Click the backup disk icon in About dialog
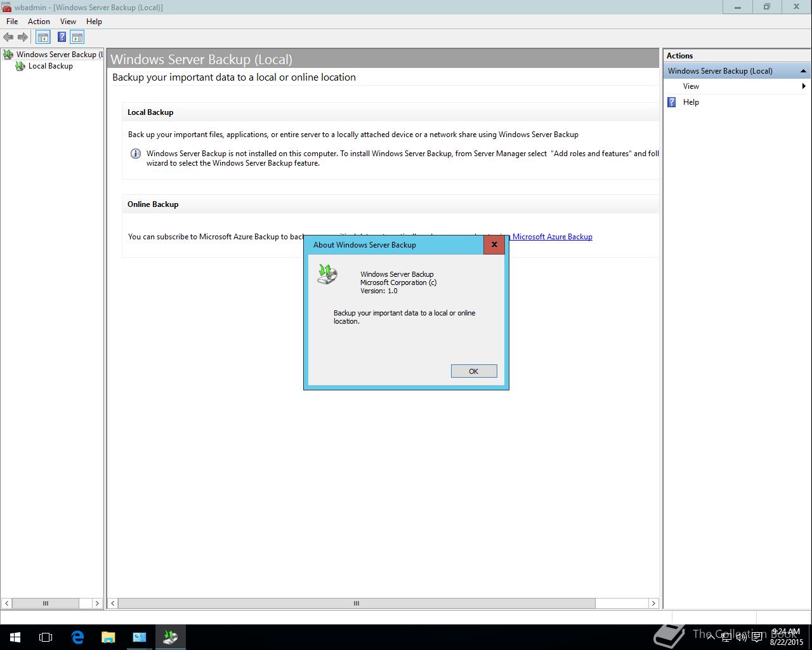The image size is (812, 650). (327, 274)
